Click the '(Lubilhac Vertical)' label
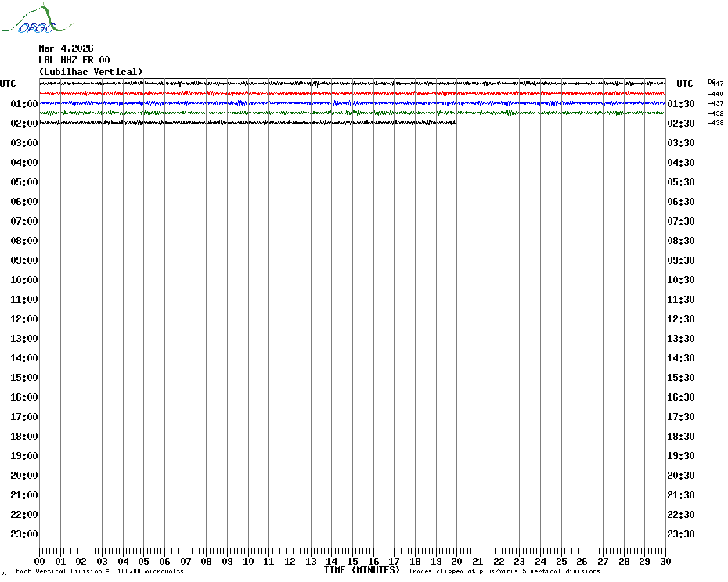This screenshot has height=582, width=728. [x=90, y=72]
